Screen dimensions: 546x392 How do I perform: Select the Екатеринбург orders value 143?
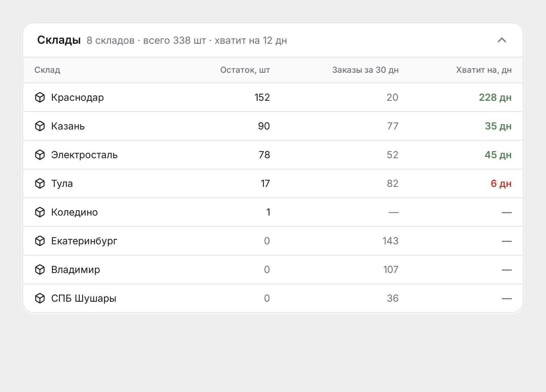391,241
